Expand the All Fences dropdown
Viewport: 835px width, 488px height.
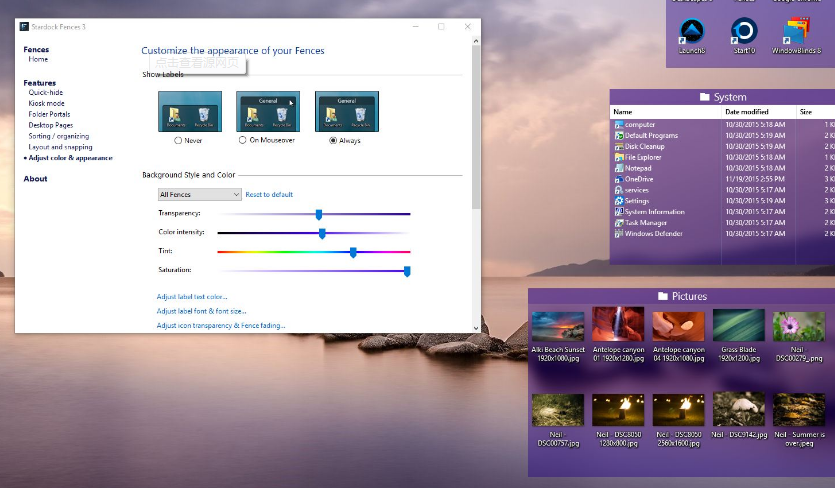pos(199,194)
